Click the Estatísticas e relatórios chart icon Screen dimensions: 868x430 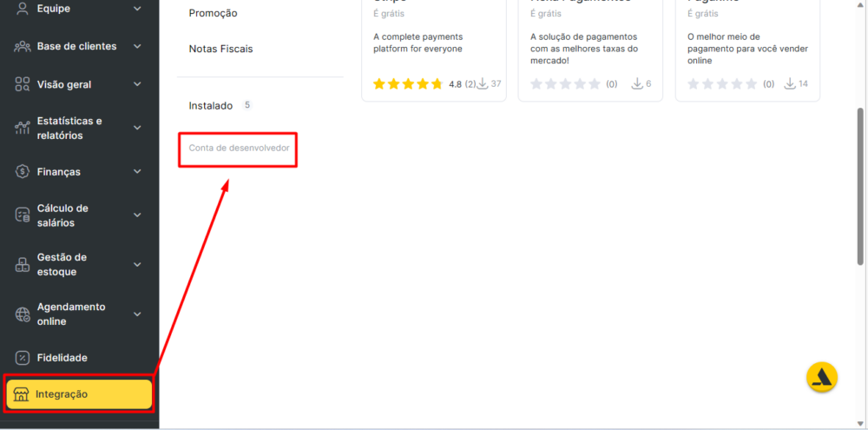tap(23, 129)
